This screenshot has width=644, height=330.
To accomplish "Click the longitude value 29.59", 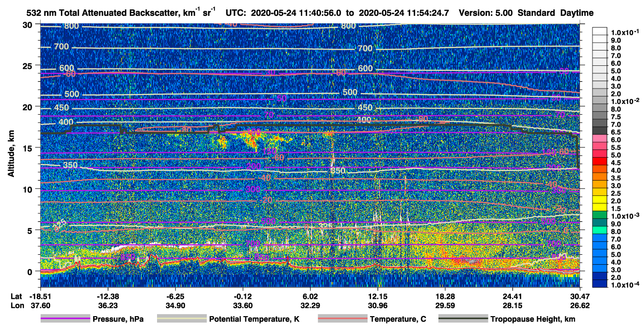I will pos(445,305).
